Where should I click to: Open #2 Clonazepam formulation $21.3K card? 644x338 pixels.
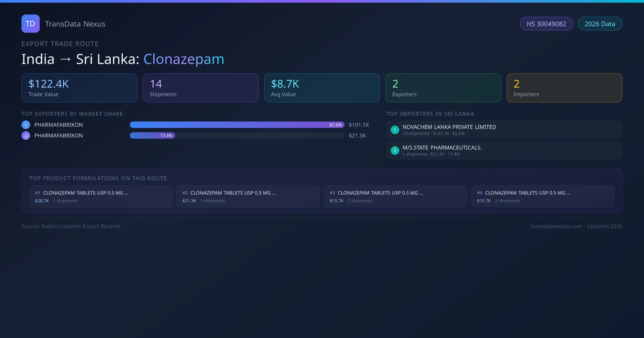coord(248,196)
